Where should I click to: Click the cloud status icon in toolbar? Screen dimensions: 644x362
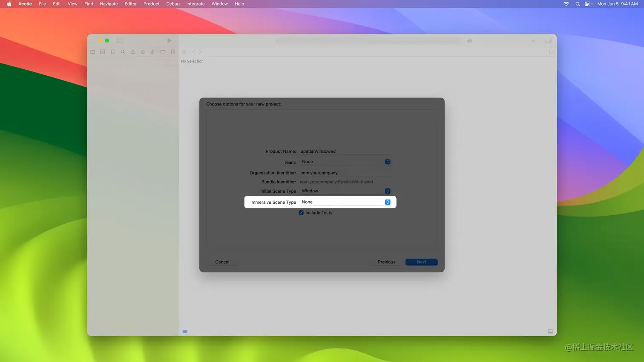coord(470,41)
